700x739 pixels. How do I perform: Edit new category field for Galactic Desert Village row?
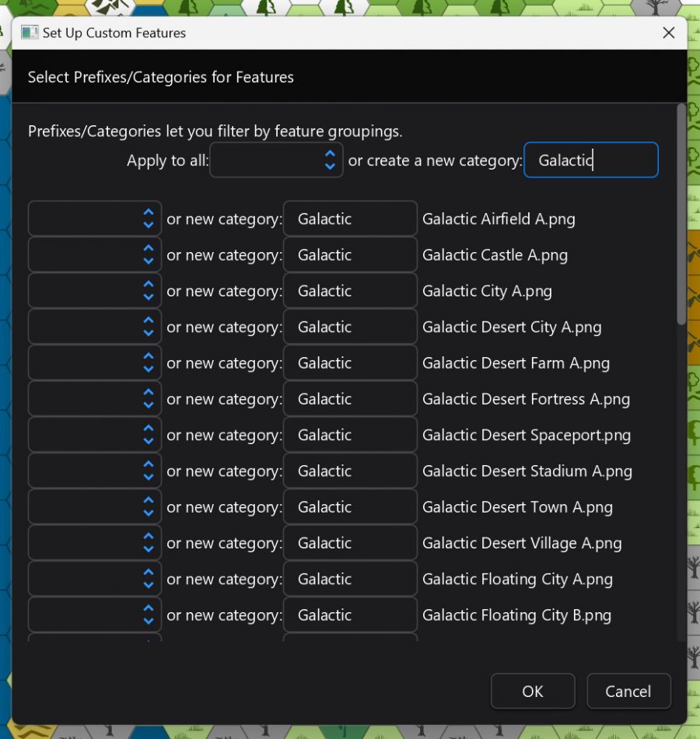[349, 542]
